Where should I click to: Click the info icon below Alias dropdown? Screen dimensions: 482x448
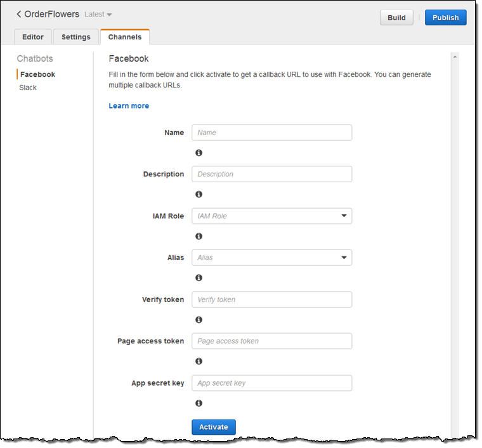click(199, 278)
